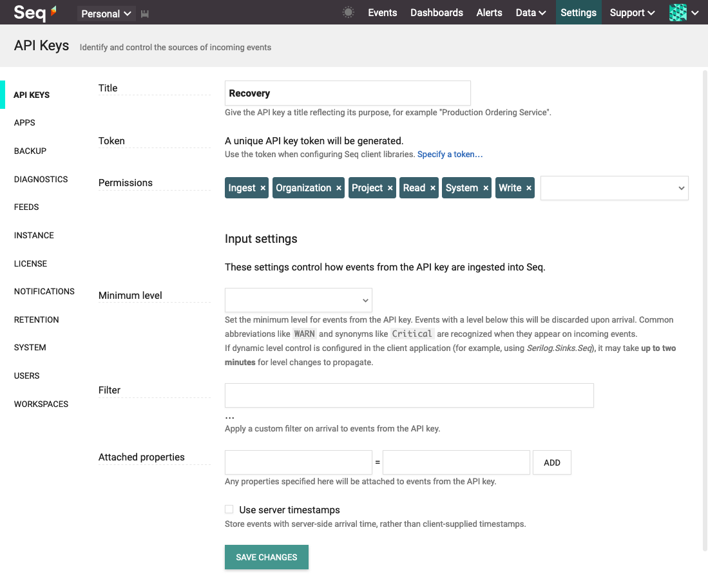Toggle the light/dark theme sun icon
Image resolution: width=708 pixels, height=588 pixels.
[x=348, y=13]
